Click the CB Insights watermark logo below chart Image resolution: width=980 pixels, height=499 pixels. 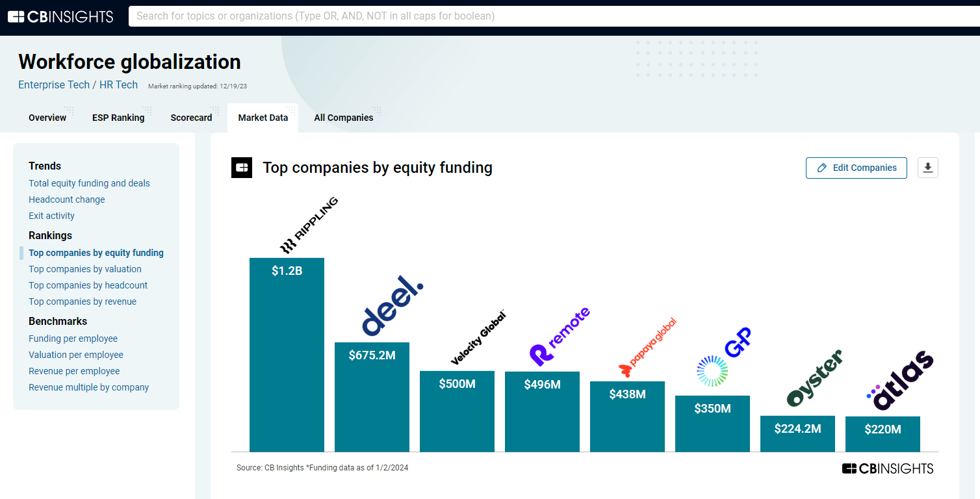pos(888,468)
